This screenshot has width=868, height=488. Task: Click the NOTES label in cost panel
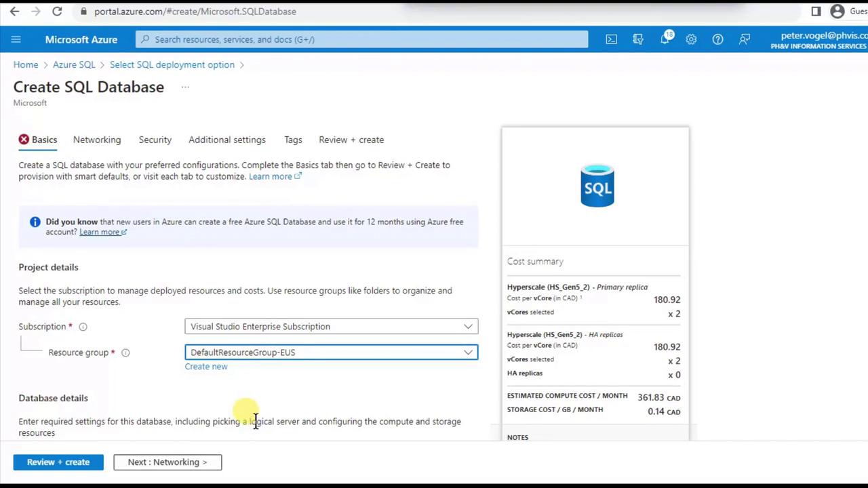(x=517, y=437)
